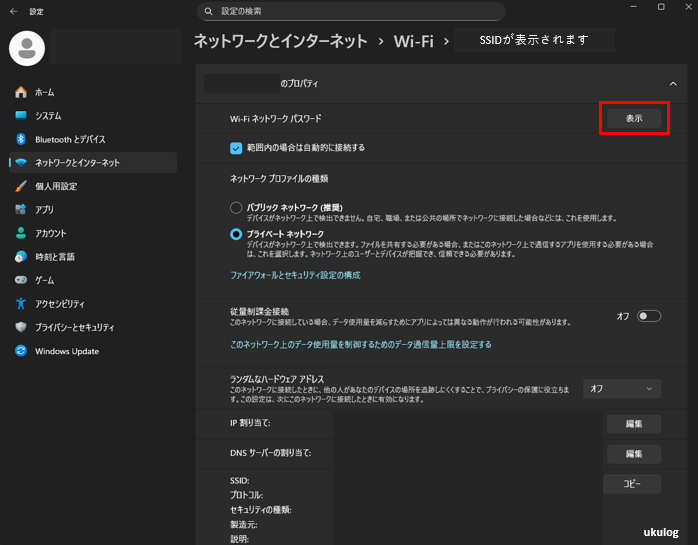This screenshot has width=698, height=545.
Task: Open システム settings via its icon
Action: click(20, 116)
